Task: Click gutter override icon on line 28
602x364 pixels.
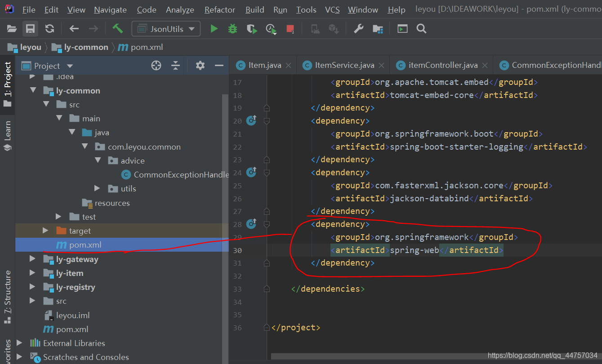Action: [251, 223]
